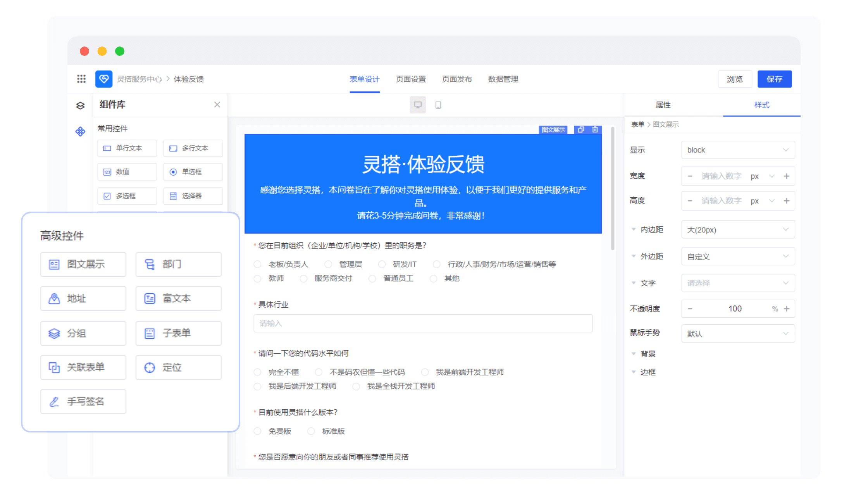Click the 具体行业 text input field
Viewport: 868px width, 496px height.
point(423,323)
